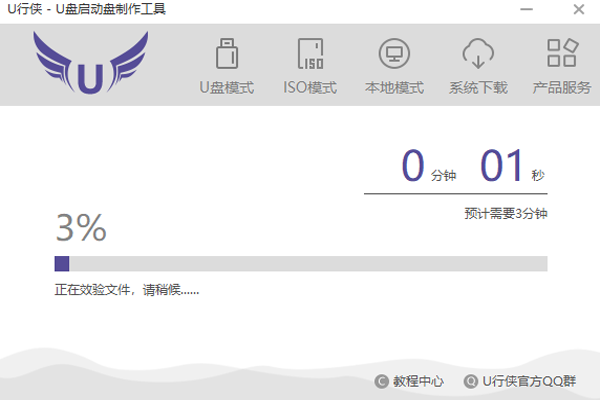Open the cloud system download icon
The width and height of the screenshot is (600, 400).
[x=478, y=53]
